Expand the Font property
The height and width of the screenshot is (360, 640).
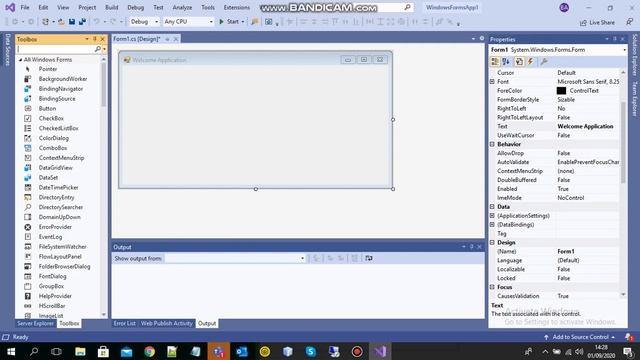[x=492, y=82]
